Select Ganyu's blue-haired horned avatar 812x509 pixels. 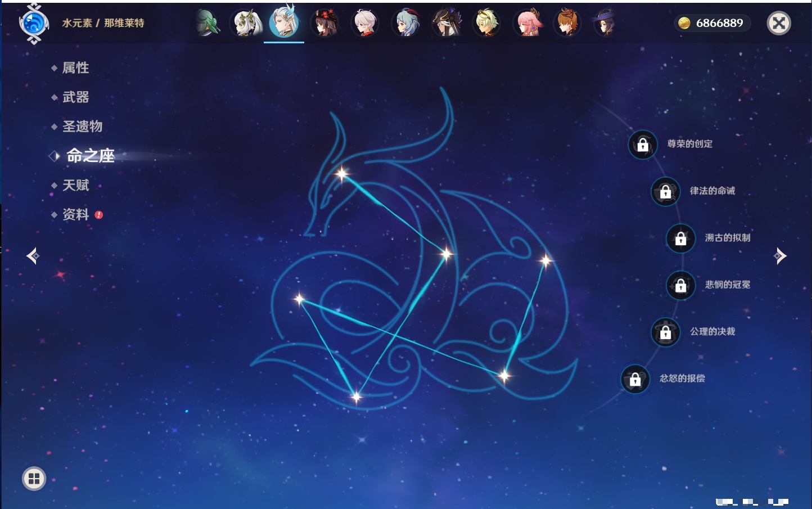[406, 23]
